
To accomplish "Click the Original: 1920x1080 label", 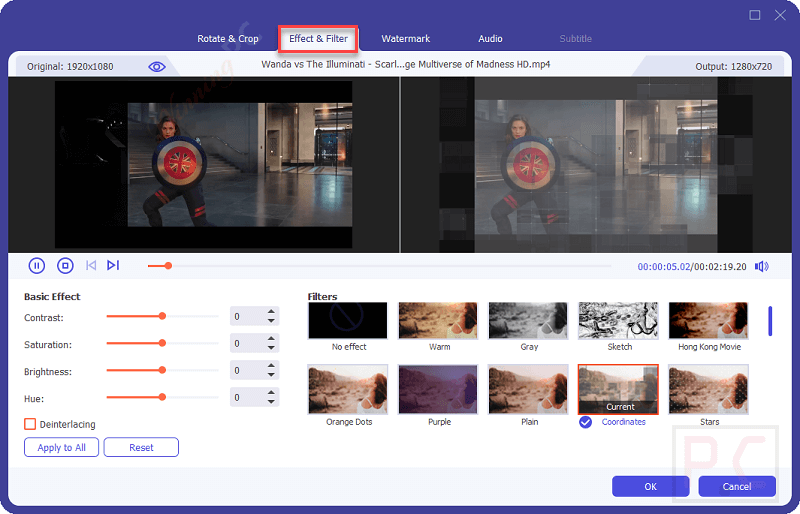I will [70, 67].
